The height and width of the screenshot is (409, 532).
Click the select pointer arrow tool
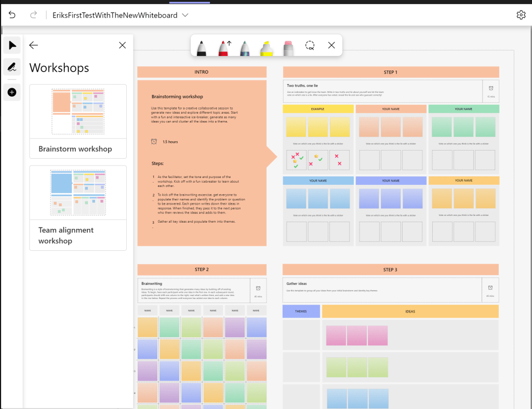click(12, 45)
